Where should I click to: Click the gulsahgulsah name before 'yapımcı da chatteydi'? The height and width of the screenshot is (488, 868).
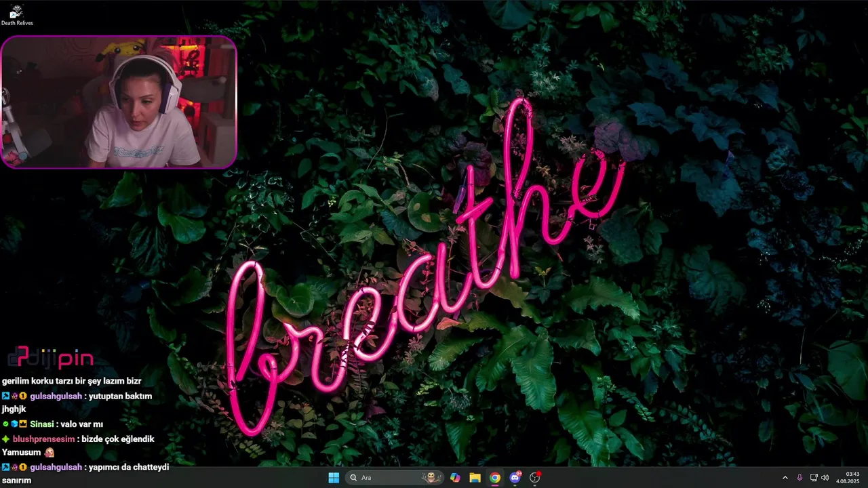[56, 467]
